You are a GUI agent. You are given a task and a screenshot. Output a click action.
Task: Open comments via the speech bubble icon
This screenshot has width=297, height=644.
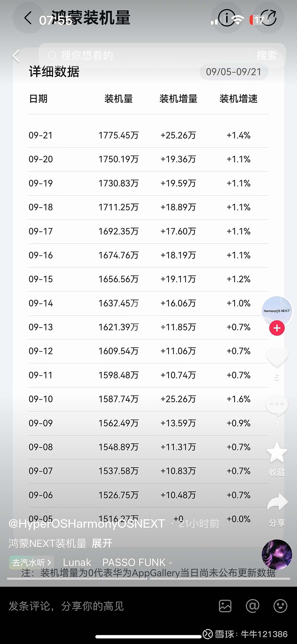click(x=277, y=405)
